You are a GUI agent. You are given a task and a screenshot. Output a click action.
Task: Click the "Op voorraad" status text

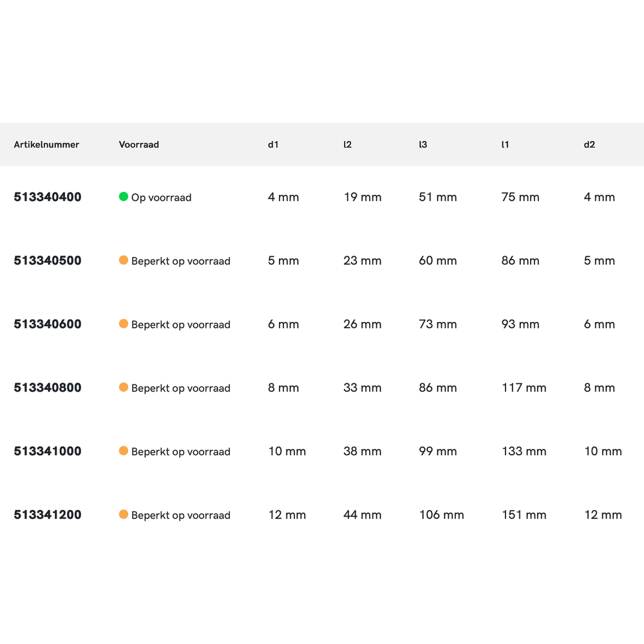[x=161, y=198]
